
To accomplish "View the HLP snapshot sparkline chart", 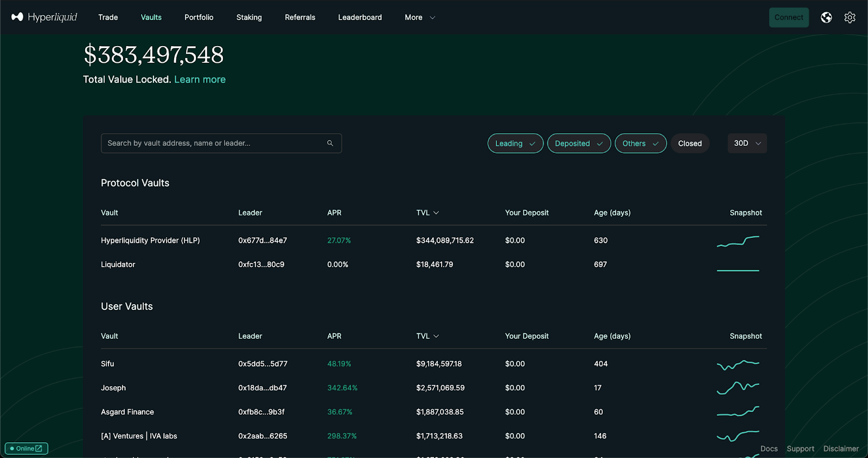I will [x=738, y=241].
